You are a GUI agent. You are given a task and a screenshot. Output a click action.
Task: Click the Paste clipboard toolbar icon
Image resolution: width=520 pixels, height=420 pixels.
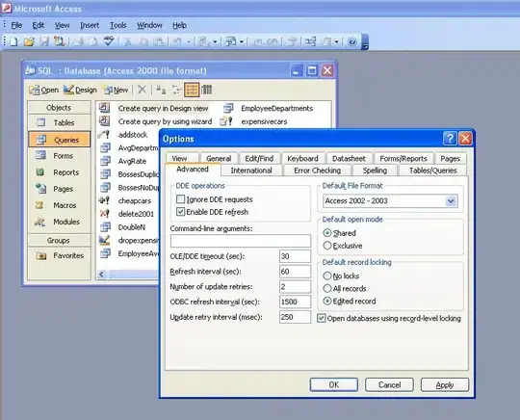pos(159,41)
